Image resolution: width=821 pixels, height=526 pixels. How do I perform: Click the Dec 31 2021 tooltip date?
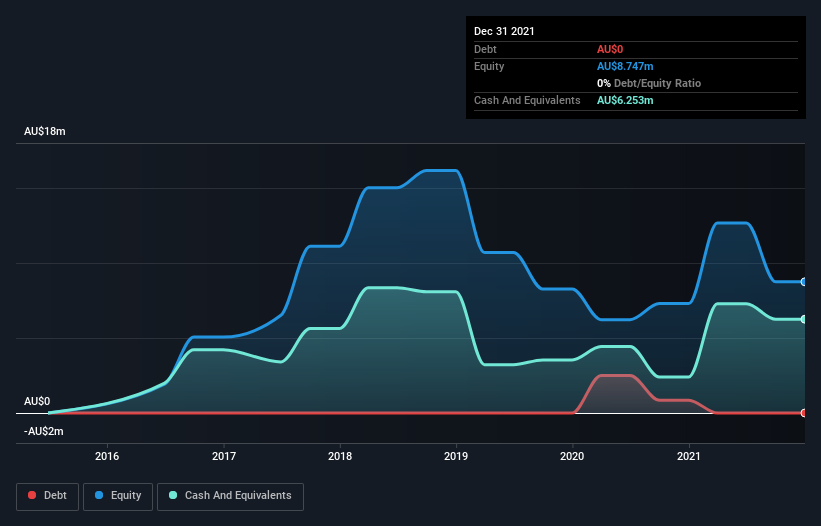504,31
